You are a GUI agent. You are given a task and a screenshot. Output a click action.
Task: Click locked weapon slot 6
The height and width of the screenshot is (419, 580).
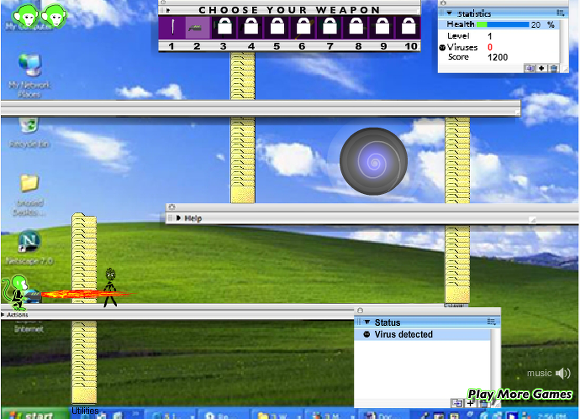(x=303, y=27)
